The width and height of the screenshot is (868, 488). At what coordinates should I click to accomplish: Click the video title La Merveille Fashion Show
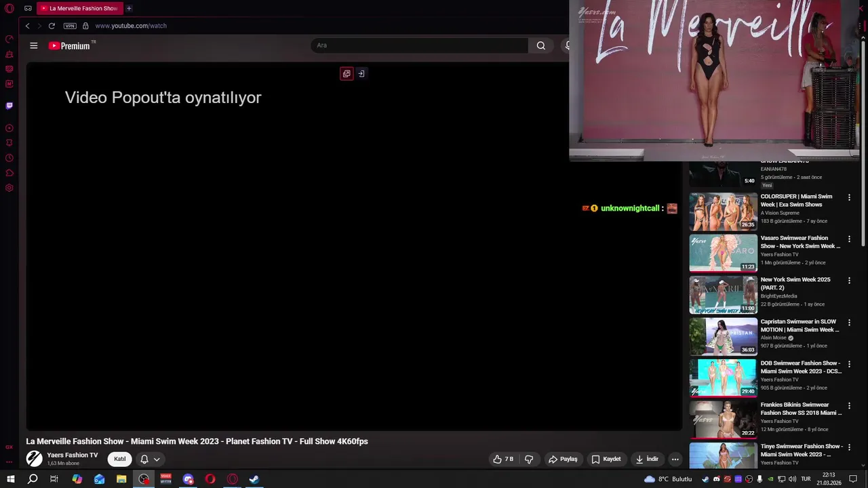[x=197, y=441]
